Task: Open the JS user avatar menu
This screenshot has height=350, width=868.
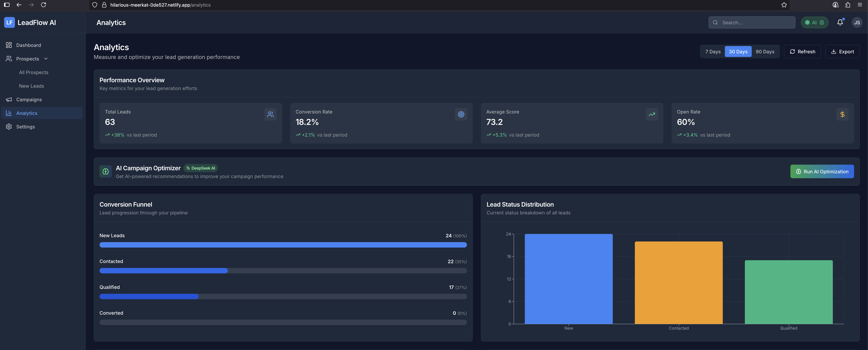Action: [857, 22]
